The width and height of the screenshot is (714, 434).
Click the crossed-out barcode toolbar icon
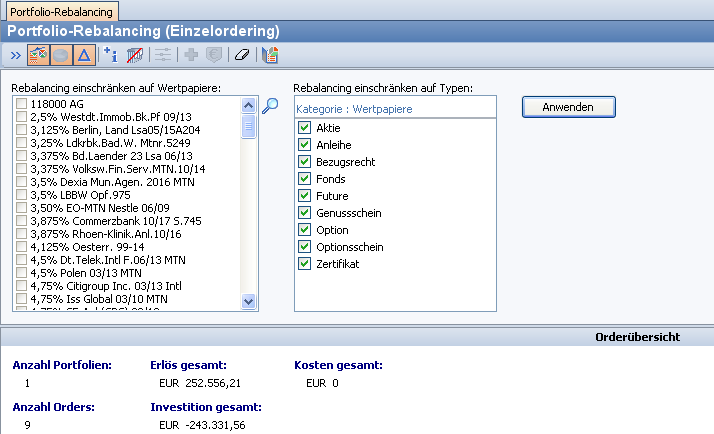[x=134, y=56]
